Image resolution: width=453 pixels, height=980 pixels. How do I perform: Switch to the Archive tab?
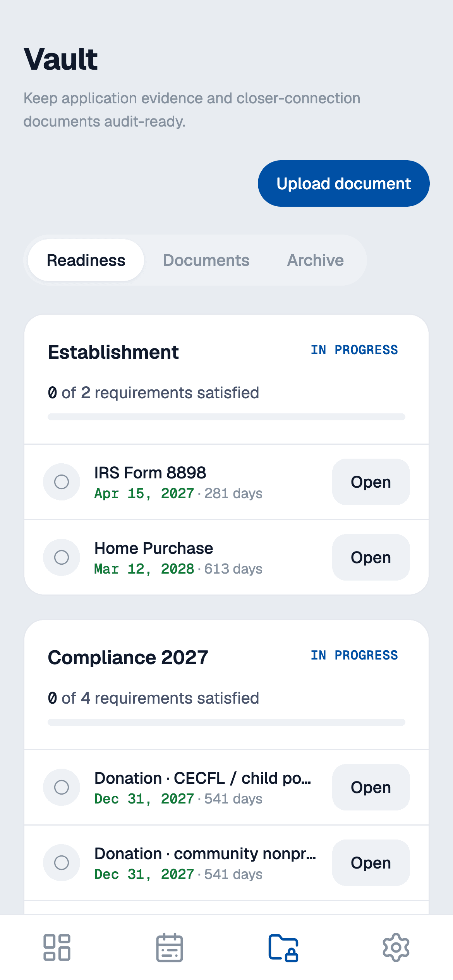(x=315, y=260)
